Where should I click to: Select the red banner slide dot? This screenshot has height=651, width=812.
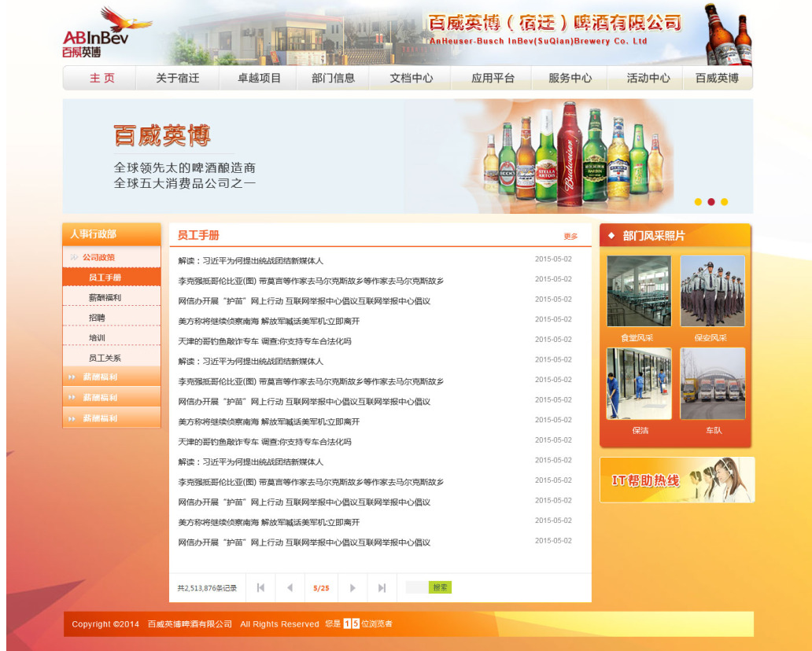711,202
